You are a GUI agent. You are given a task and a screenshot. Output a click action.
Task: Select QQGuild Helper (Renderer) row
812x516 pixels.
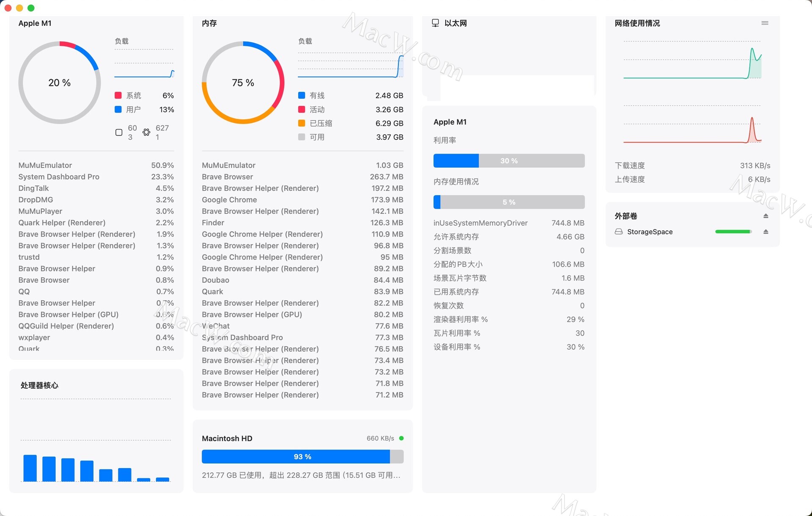(96, 326)
